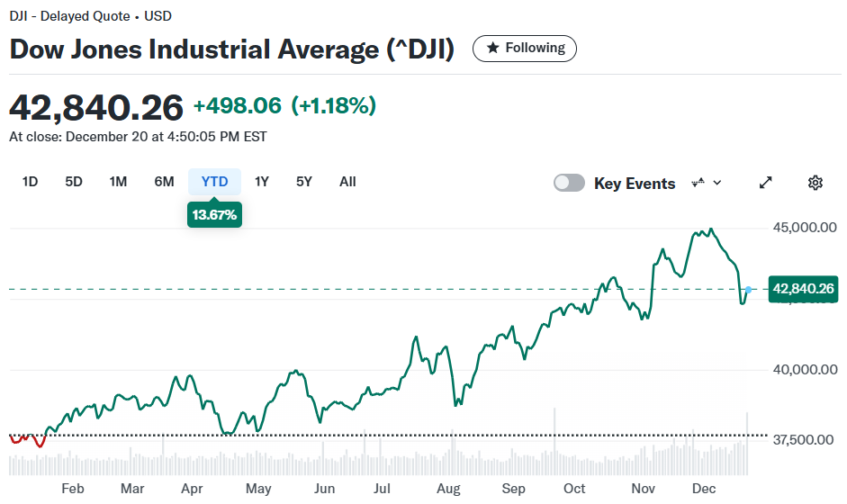This screenshot has height=504, width=847.
Task: Click the 42,840.26 price label on axis
Action: point(803,289)
